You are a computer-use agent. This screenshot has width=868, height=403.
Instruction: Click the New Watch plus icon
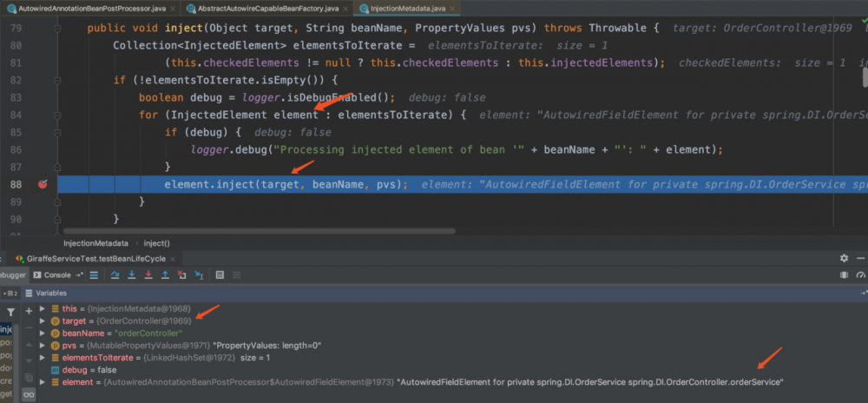(30, 311)
